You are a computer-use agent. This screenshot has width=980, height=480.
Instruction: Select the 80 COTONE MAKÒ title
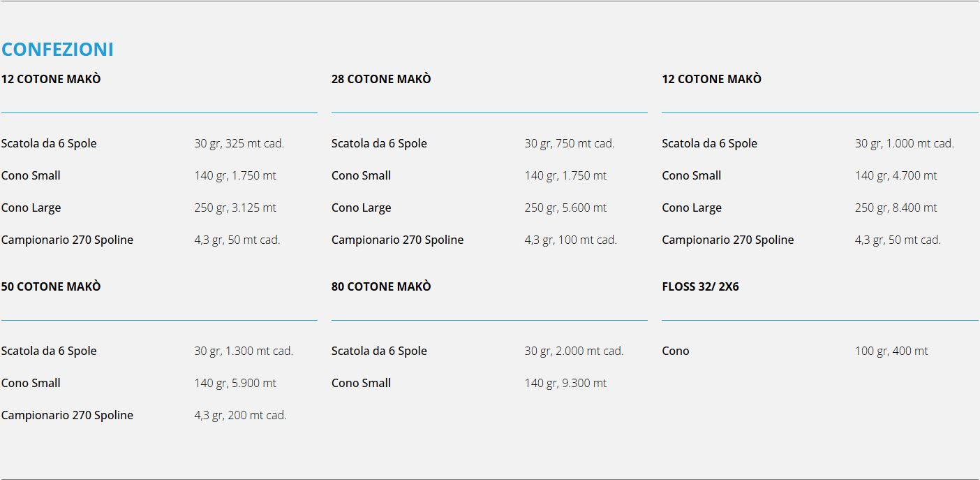click(381, 286)
